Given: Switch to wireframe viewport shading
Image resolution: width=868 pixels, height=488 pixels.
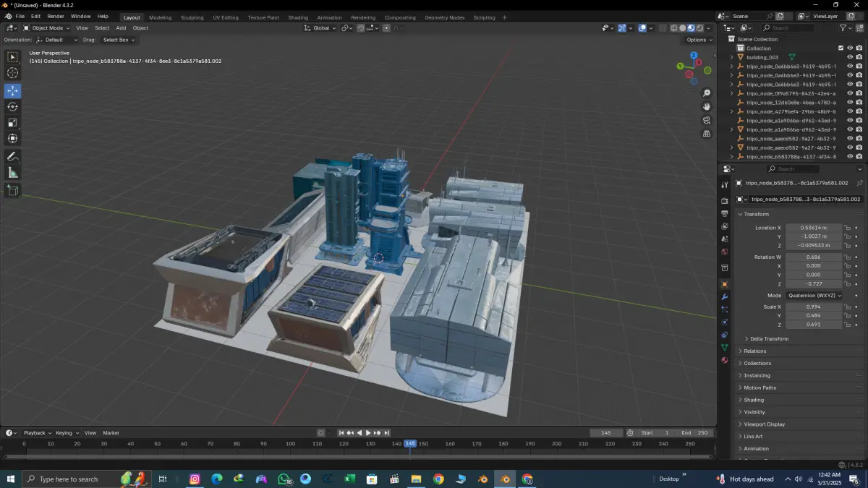Looking at the screenshot, I should click(673, 28).
